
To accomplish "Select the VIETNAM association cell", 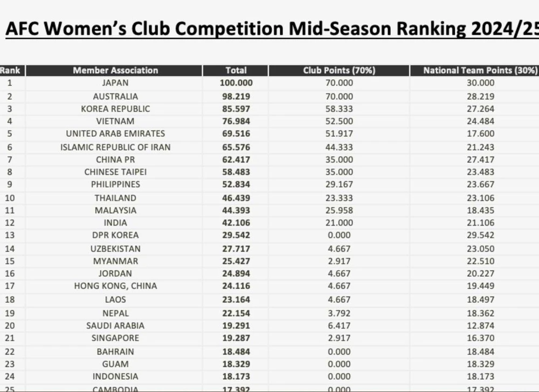I will point(115,121).
